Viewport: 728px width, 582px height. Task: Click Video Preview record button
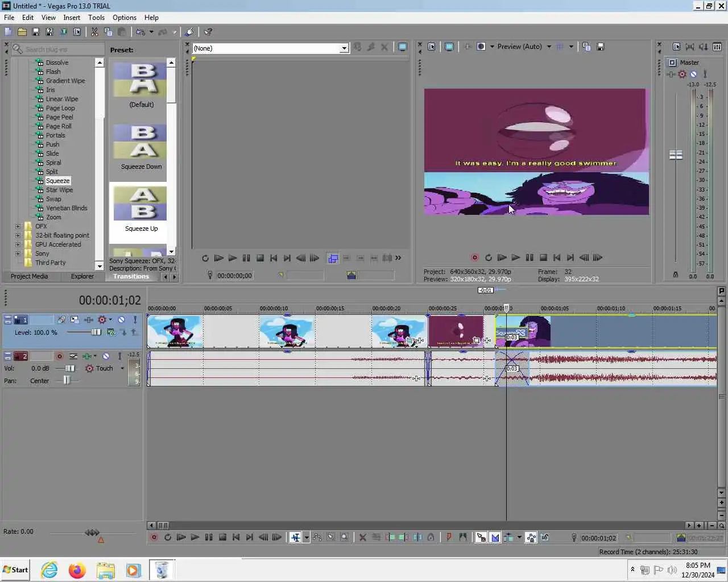(x=474, y=257)
